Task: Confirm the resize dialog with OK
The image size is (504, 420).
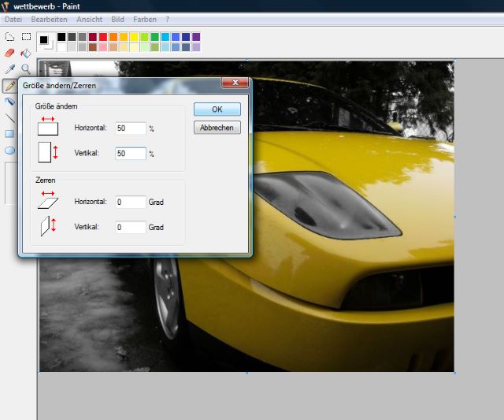Action: pyautogui.click(x=217, y=110)
